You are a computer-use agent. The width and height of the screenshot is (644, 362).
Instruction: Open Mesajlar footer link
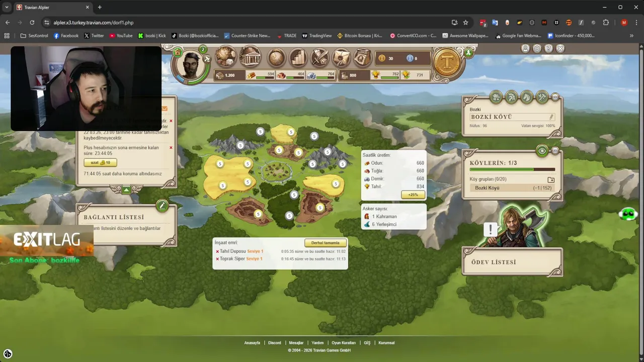pyautogui.click(x=296, y=343)
